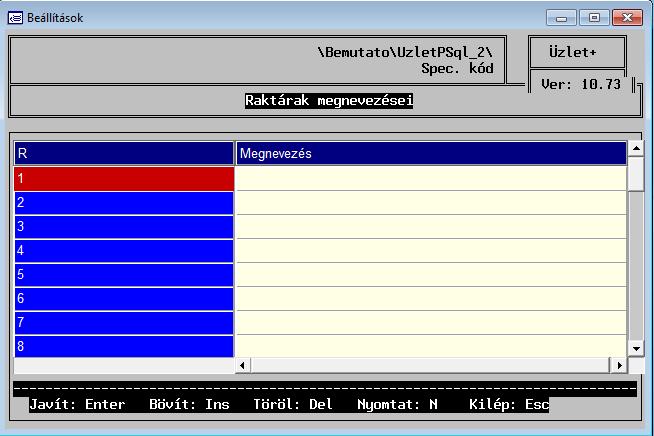
Task: Select row 7 in the R column
Action: pos(124,323)
